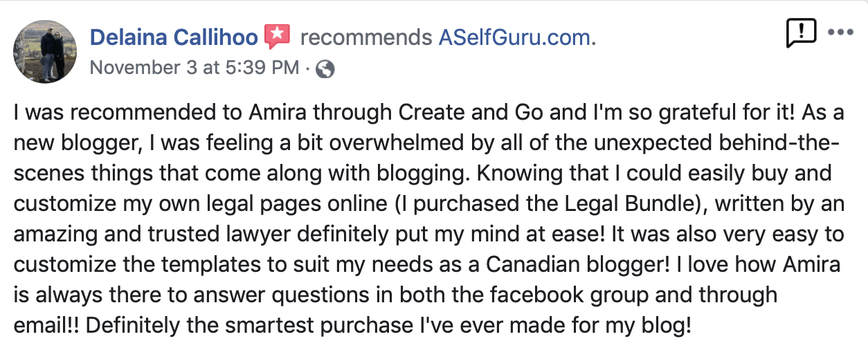Open the three-dot more options menu
Screen dimensions: 868x350
tap(840, 33)
